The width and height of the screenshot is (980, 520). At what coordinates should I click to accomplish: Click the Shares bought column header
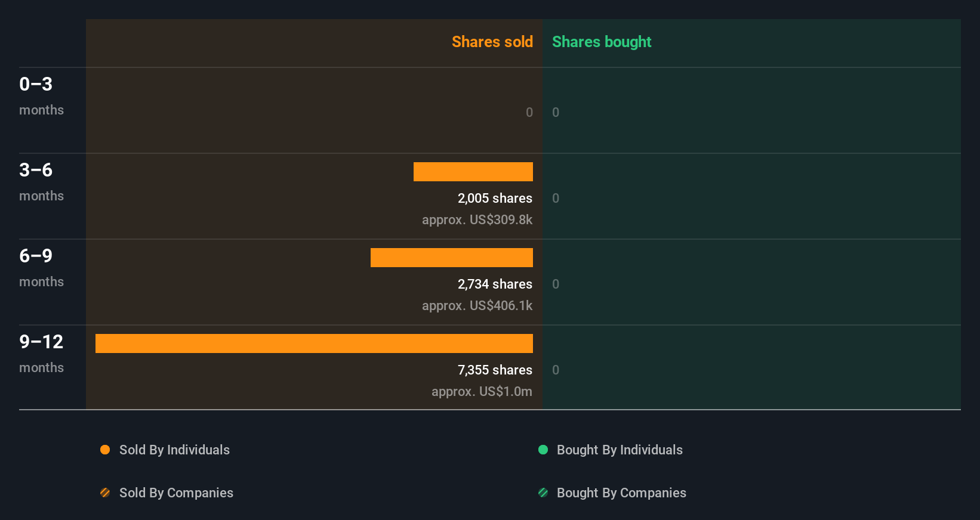(x=602, y=42)
